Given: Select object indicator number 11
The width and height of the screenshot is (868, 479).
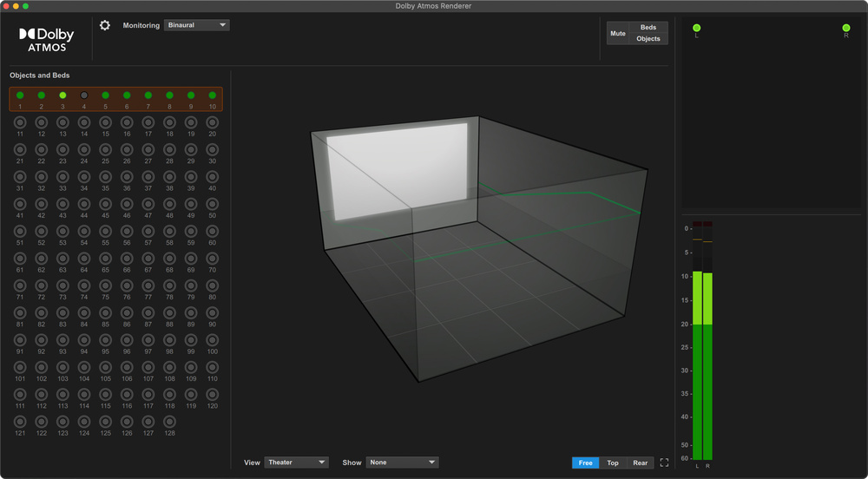Looking at the screenshot, I should coord(20,122).
